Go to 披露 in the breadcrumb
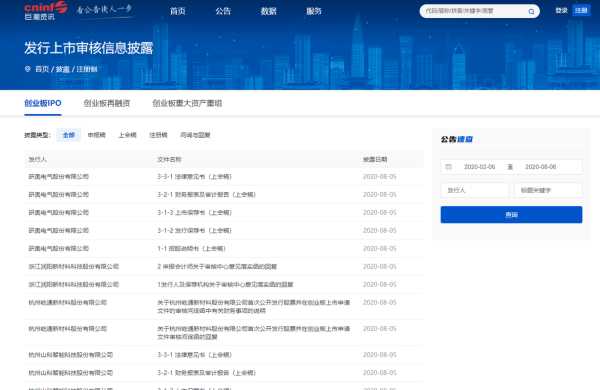The image size is (600, 390). (x=63, y=69)
